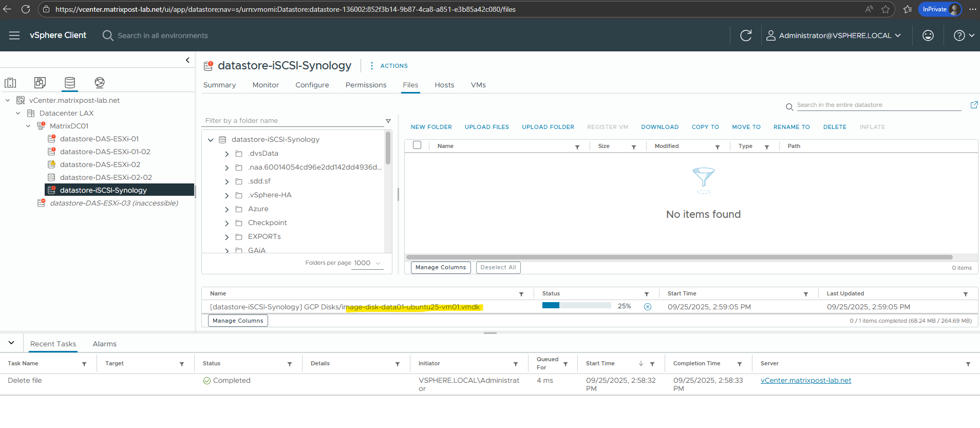This screenshot has height=428, width=980.
Task: Tick the select-all files checkbox
Action: 417,145
